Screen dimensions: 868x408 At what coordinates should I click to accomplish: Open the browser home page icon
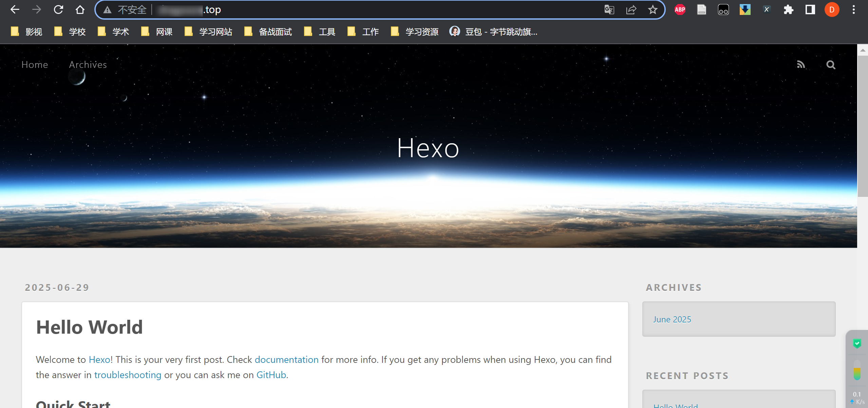(x=80, y=10)
